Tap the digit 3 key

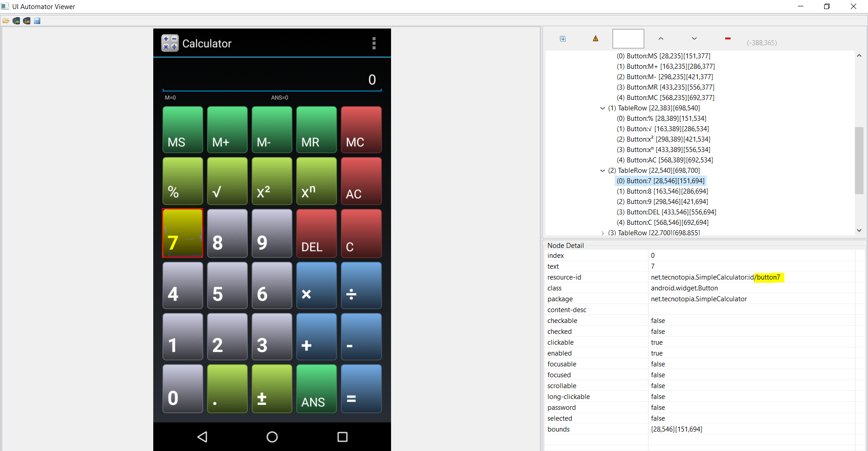(x=272, y=337)
